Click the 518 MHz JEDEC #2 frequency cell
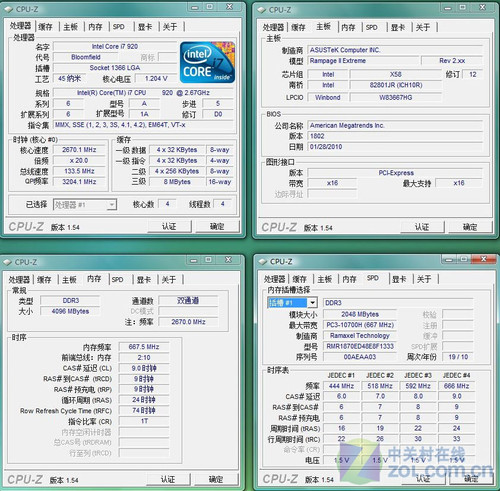The height and width of the screenshot is (491, 500). [380, 386]
